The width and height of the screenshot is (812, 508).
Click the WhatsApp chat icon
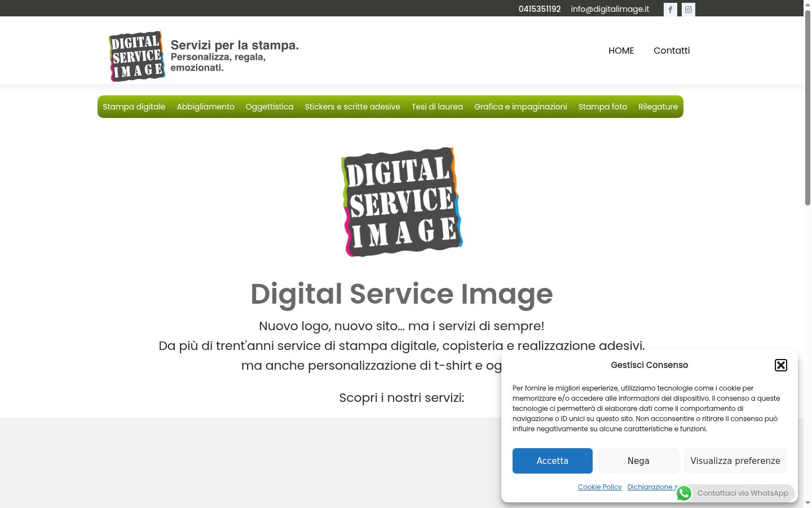(x=684, y=493)
